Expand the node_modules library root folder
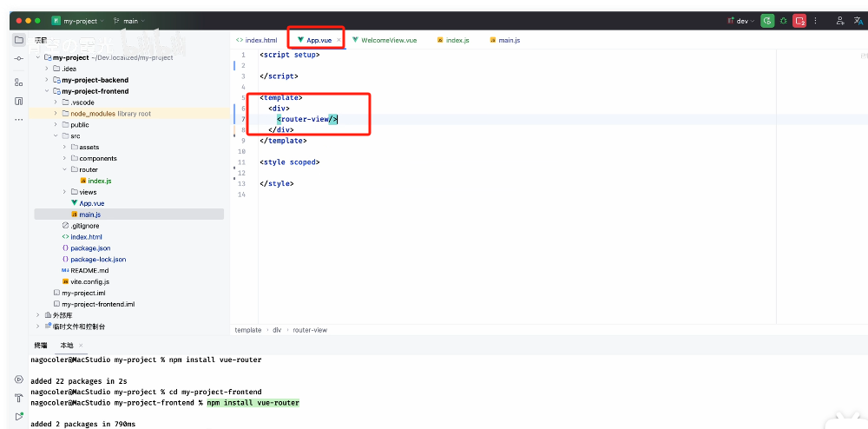Viewport: 868px width, 429px height. pyautogui.click(x=56, y=114)
